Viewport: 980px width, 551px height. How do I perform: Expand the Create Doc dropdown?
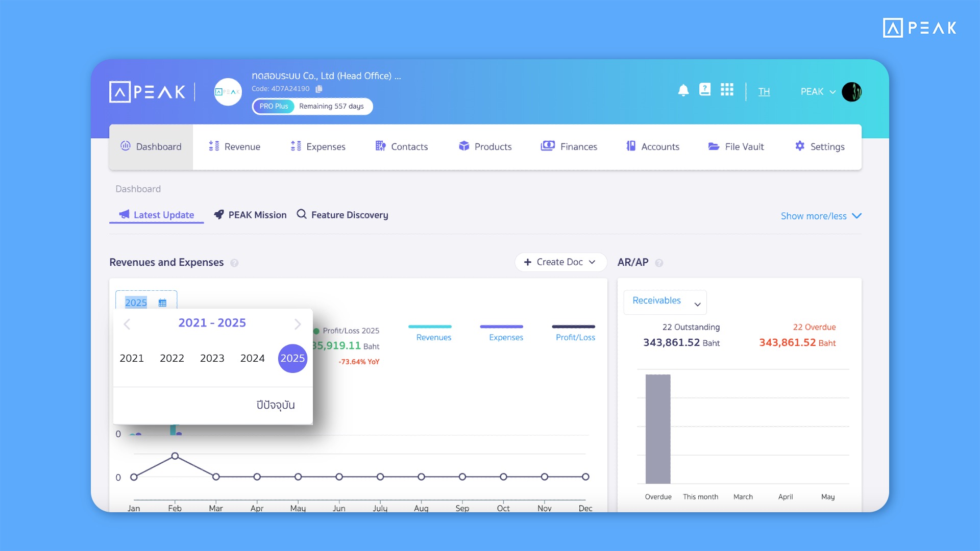point(560,262)
